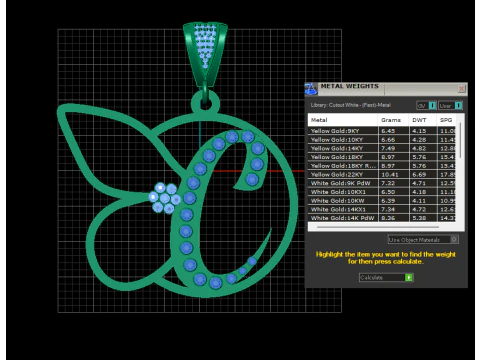This screenshot has height=360, width=480.
Task: Select Yellow Gold:18KY row
Action: [381, 157]
